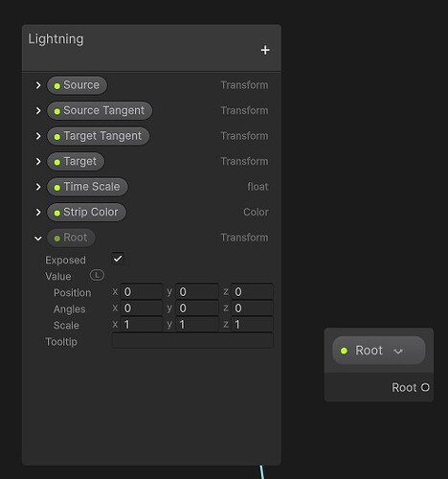Expand the Source property row

(38, 85)
